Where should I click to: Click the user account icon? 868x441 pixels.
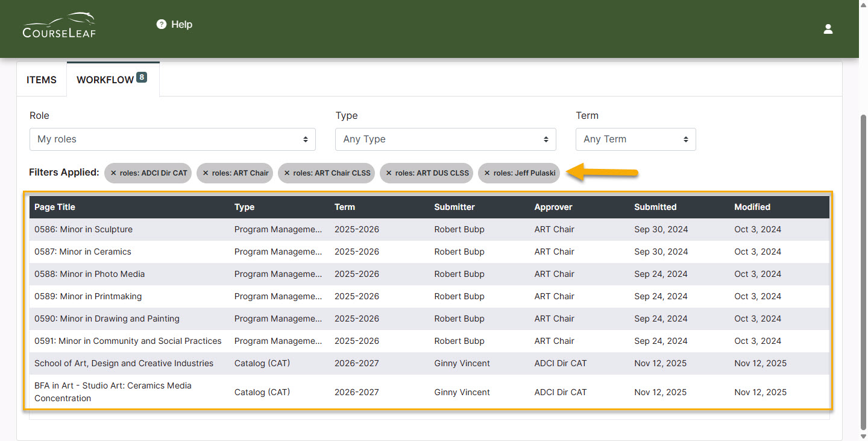[828, 28]
